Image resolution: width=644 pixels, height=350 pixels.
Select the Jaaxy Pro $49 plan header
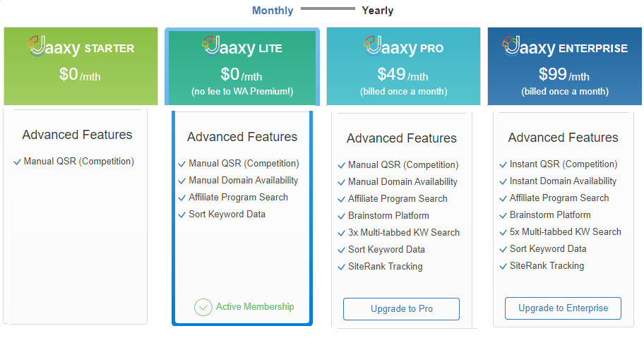pyautogui.click(x=403, y=66)
